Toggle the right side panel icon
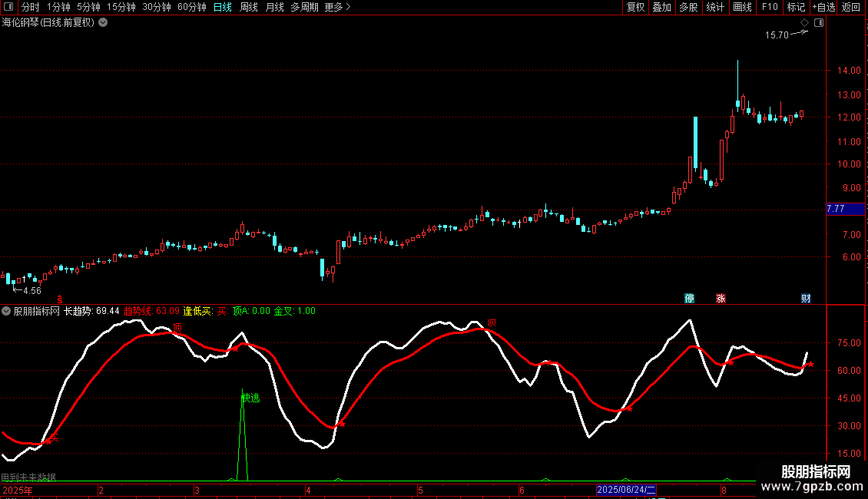 tap(819, 23)
